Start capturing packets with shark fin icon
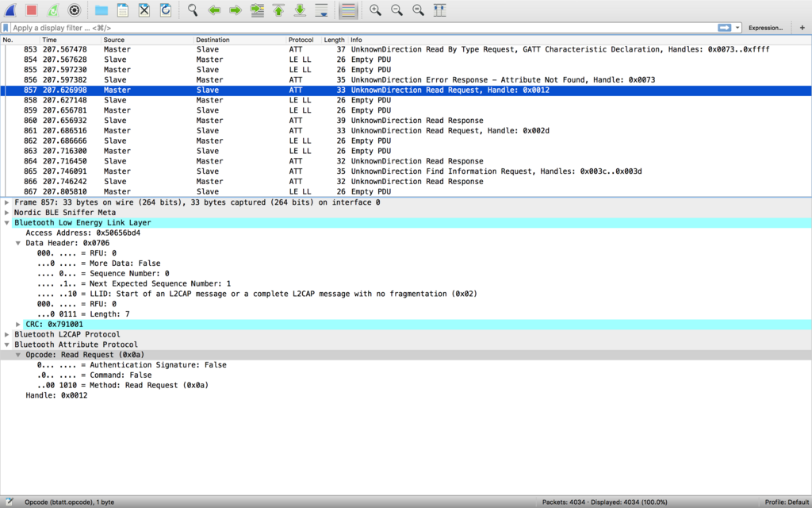Screen dimensions: 812x508 click(10, 10)
